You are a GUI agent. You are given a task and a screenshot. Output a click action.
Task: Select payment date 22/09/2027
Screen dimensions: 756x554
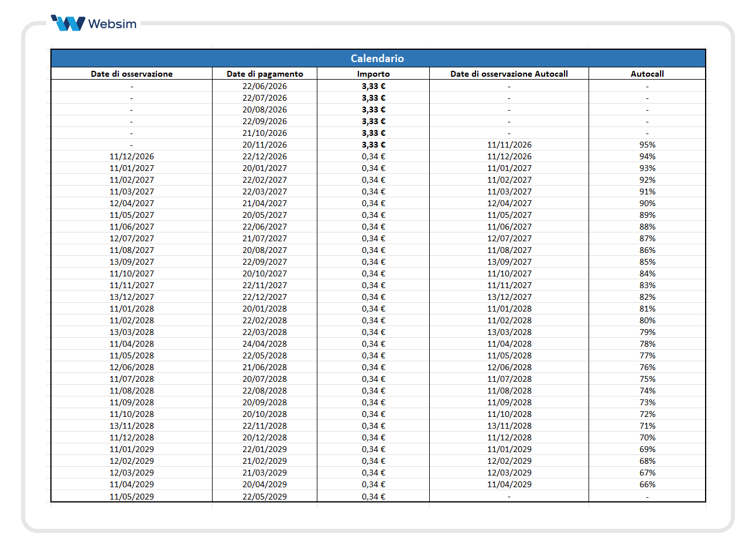pos(265,262)
